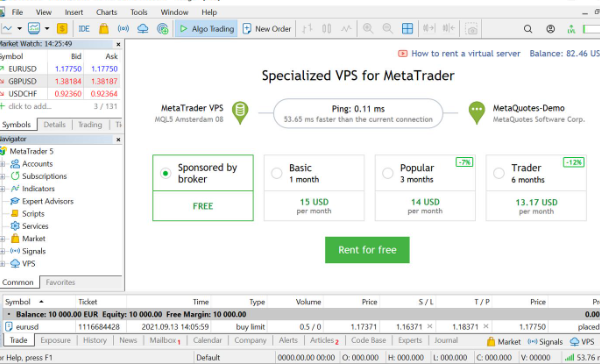600x364 pixels.
Task: Open the chart type dropdown arrow
Action: [x=19, y=28]
